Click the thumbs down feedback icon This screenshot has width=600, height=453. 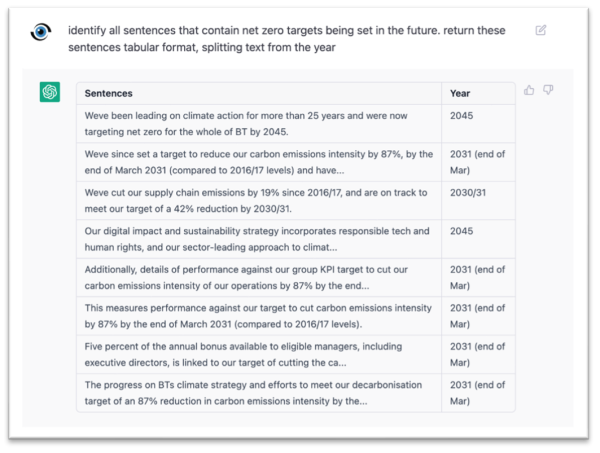click(x=548, y=90)
